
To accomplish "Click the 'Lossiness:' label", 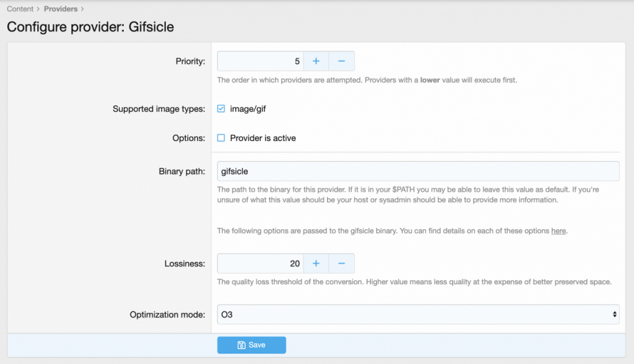I will pos(185,264).
